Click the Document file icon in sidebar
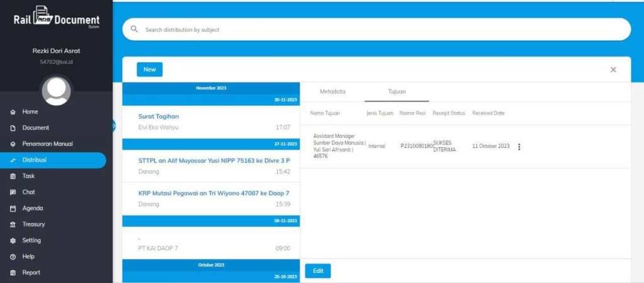This screenshot has height=283, width=644. pyautogui.click(x=13, y=128)
